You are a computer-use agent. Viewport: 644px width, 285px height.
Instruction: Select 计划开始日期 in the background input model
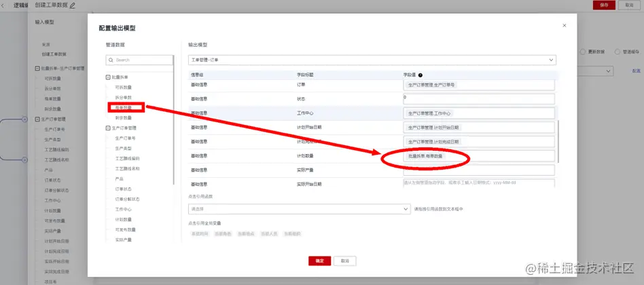point(56,241)
